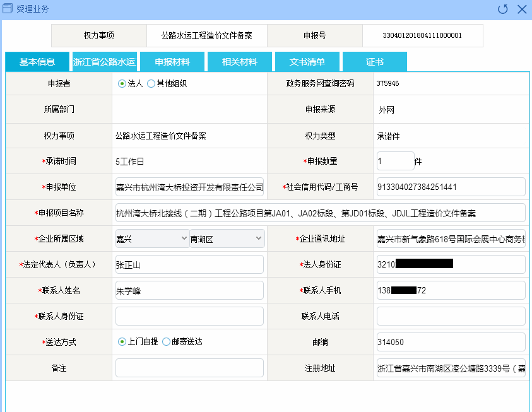Select the 基本信息 tab
The image size is (532, 412).
[x=37, y=62]
